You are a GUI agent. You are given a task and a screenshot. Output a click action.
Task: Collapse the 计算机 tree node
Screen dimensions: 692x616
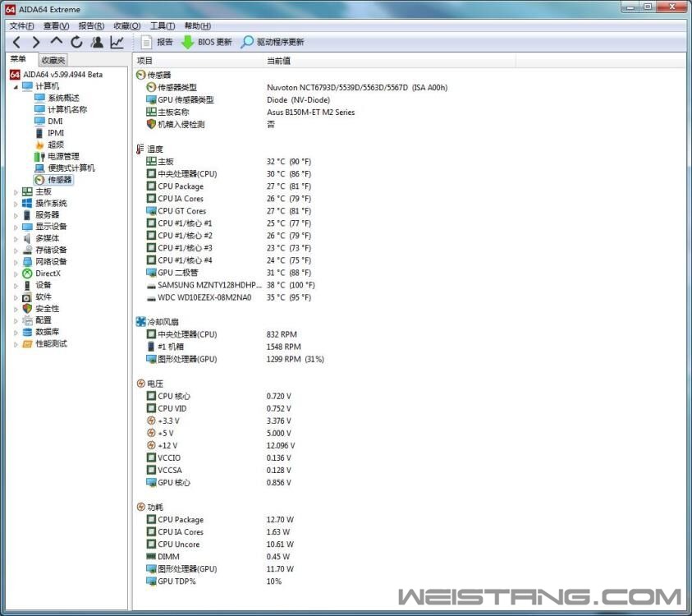click(16, 86)
